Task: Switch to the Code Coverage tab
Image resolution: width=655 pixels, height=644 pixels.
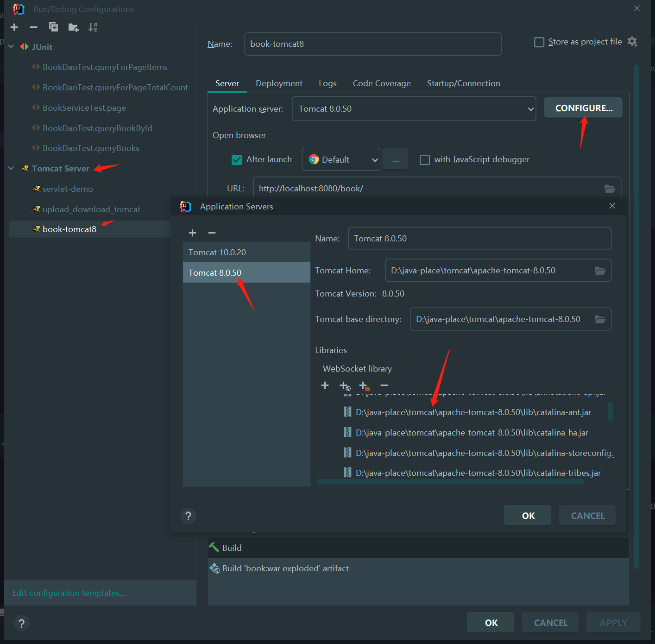Action: [382, 83]
